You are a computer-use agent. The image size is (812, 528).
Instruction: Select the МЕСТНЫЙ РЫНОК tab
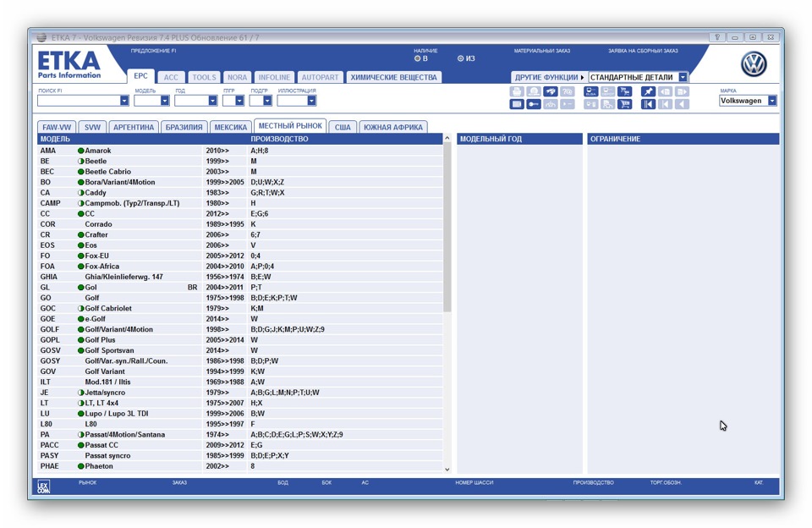[290, 125]
